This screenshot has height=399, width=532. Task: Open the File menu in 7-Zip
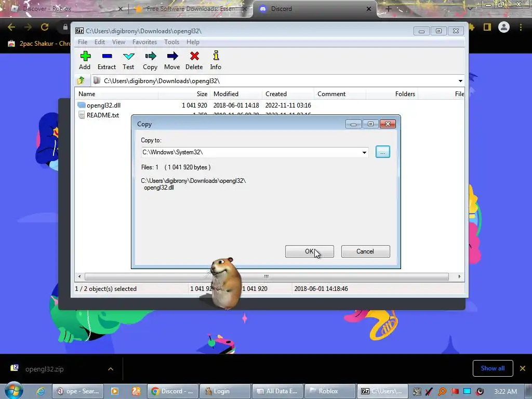tap(83, 42)
